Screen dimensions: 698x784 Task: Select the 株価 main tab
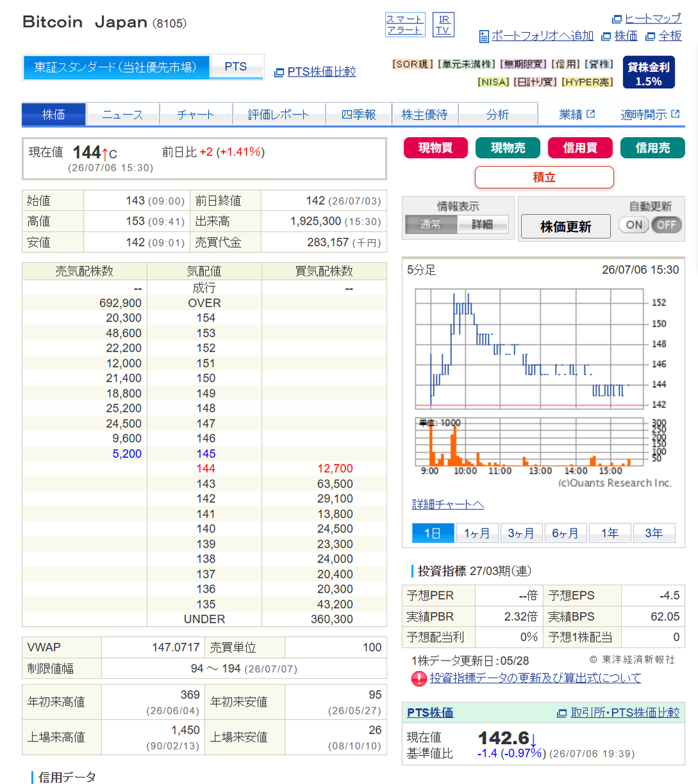point(54,114)
